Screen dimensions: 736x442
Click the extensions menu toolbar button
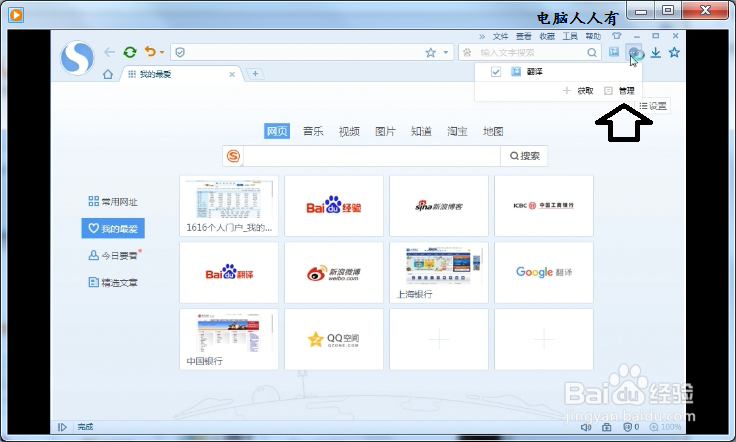tap(634, 52)
